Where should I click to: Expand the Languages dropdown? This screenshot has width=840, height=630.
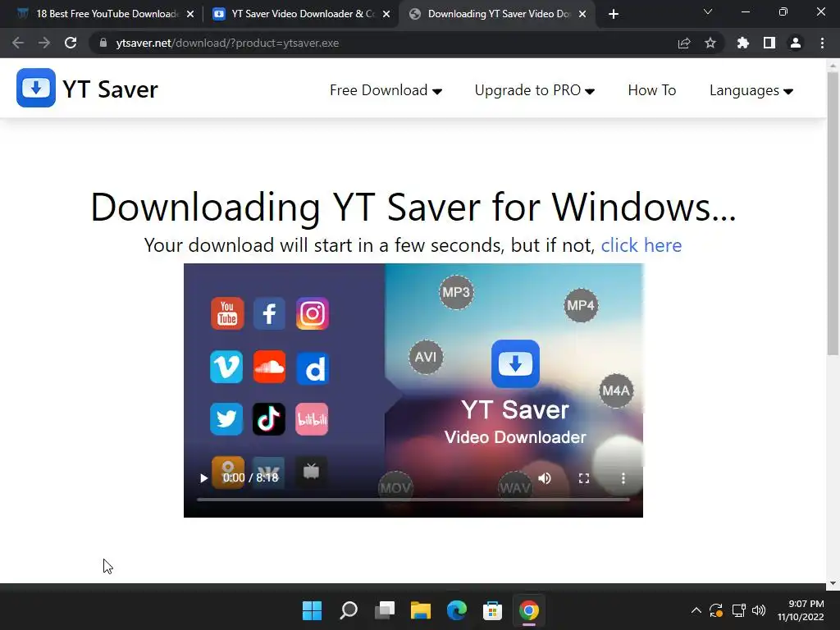(751, 90)
